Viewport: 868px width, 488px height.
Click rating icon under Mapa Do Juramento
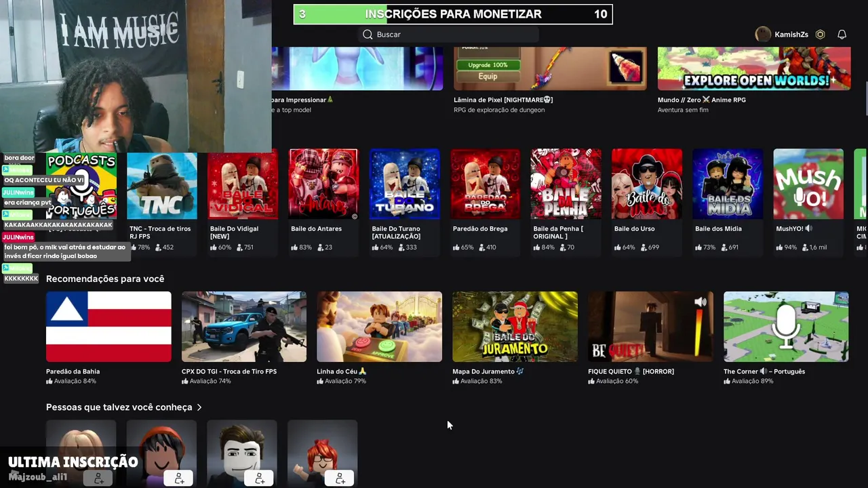click(x=456, y=381)
